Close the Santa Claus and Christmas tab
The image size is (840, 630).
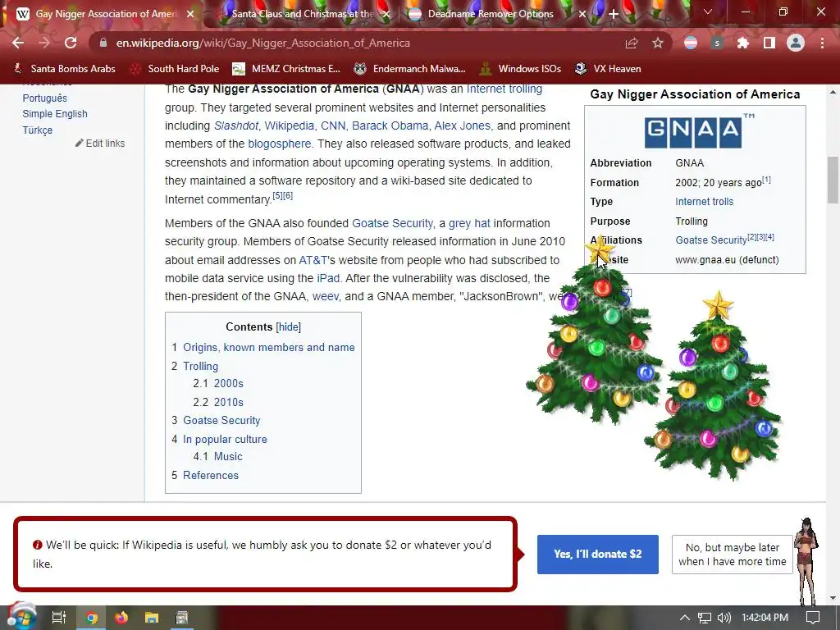386,14
